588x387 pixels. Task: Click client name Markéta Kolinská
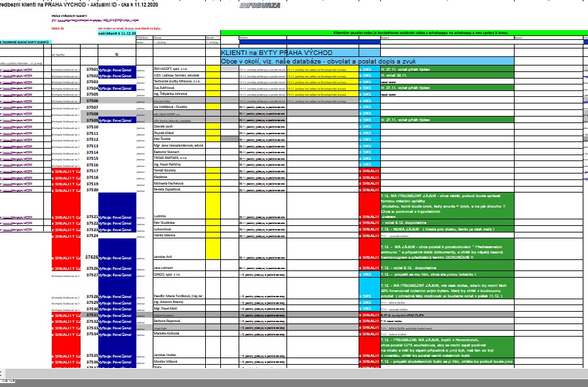click(x=166, y=333)
